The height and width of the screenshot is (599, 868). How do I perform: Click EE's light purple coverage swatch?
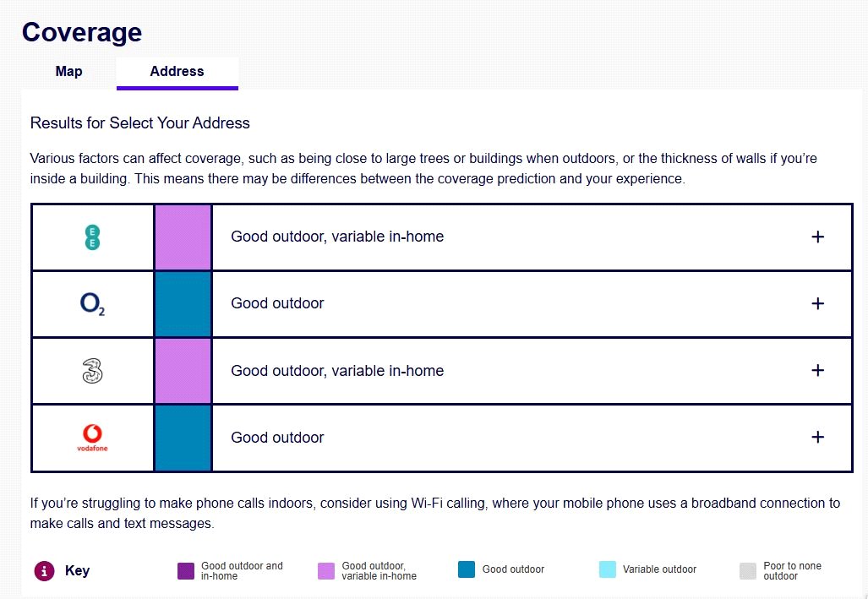[x=183, y=237]
